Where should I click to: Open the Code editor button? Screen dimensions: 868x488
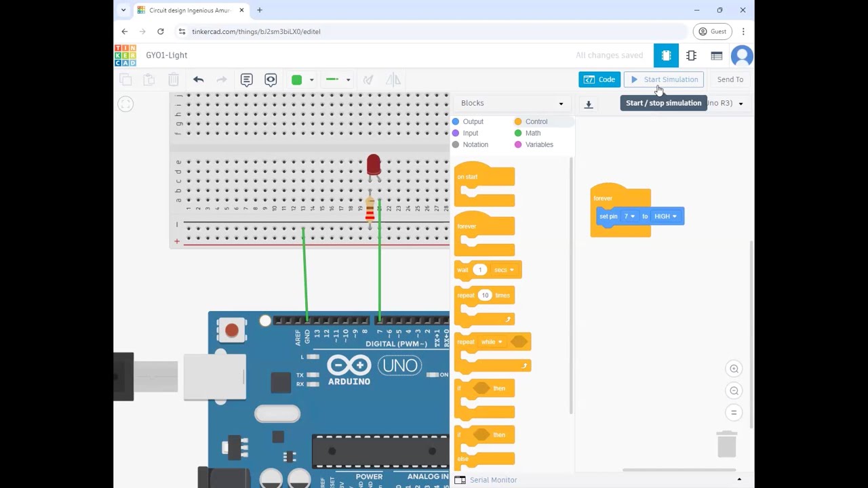pos(599,79)
